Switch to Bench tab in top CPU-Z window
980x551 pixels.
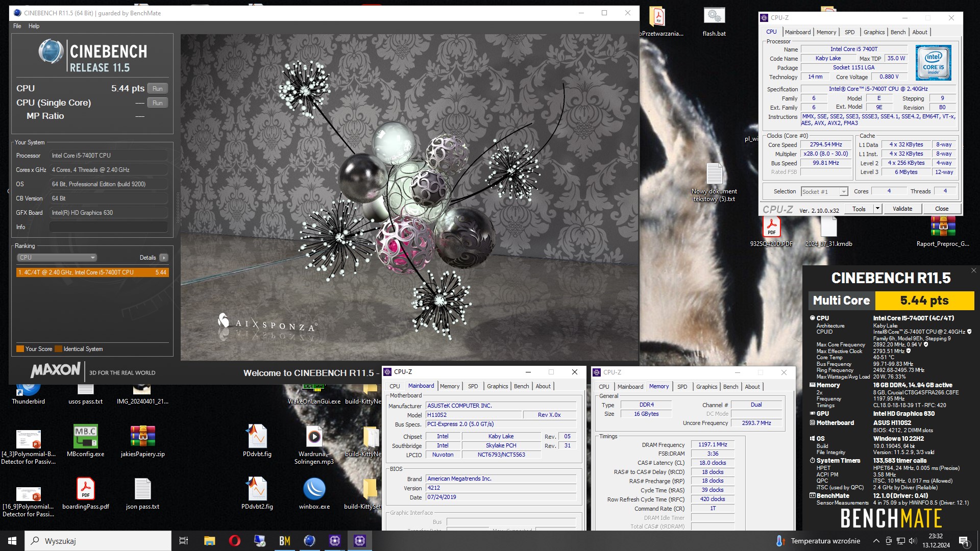(898, 32)
